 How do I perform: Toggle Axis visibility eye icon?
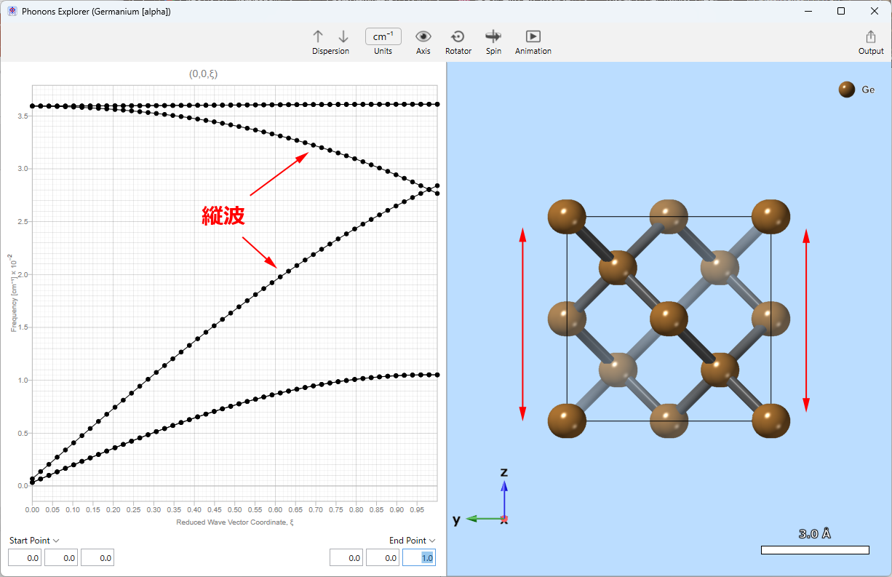423,37
